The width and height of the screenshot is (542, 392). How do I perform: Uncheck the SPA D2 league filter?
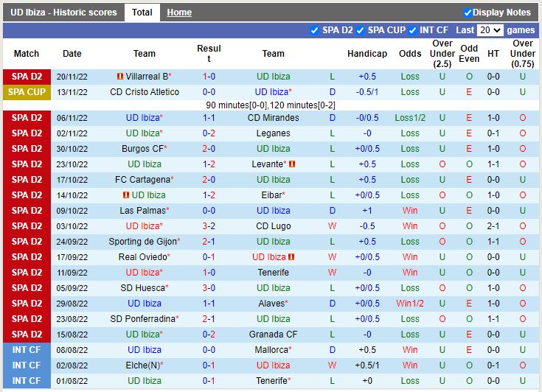point(314,30)
